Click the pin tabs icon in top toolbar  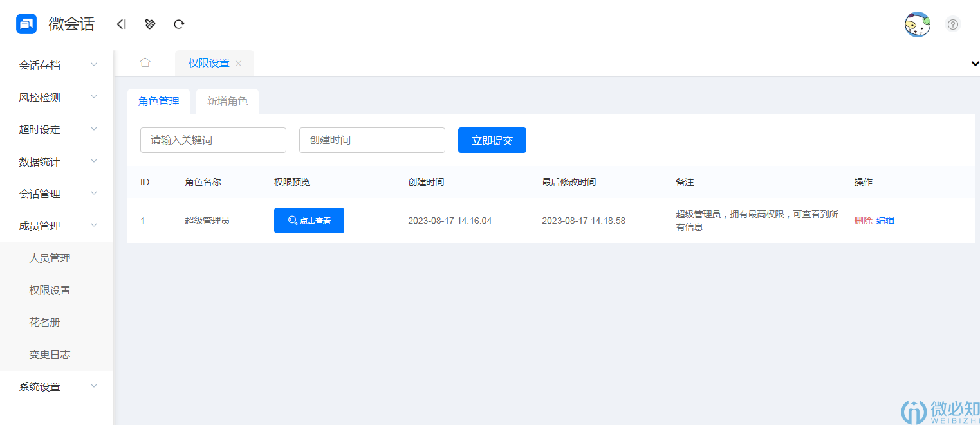150,24
